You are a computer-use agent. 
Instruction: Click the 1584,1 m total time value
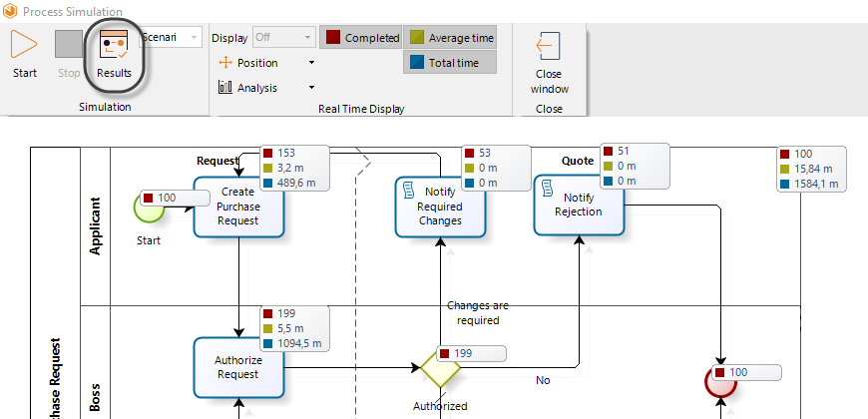[x=817, y=184]
